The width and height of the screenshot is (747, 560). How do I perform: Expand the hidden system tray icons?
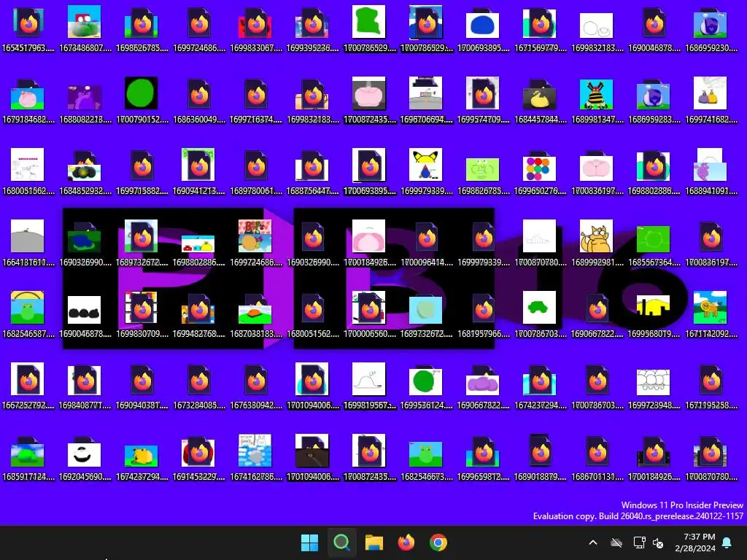coord(593,542)
